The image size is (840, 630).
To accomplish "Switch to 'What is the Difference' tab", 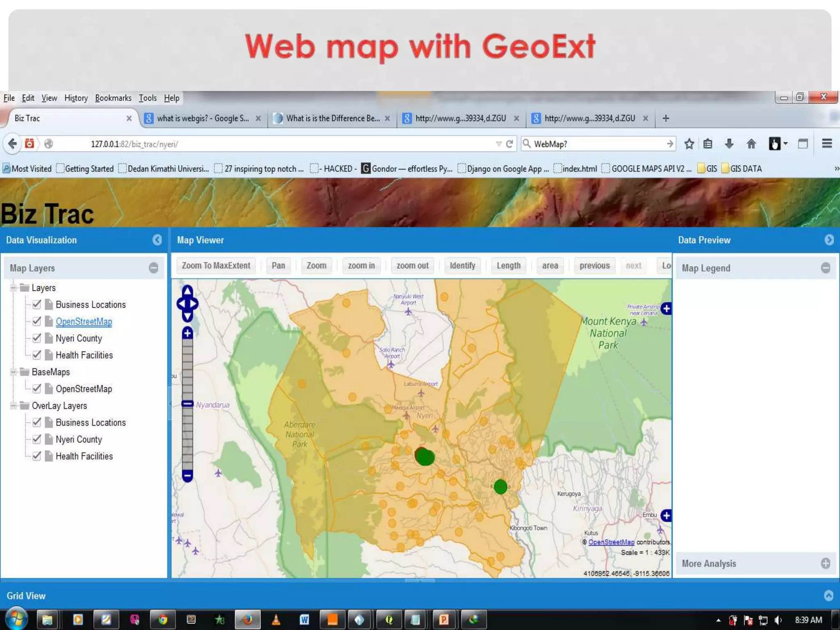I will [332, 119].
